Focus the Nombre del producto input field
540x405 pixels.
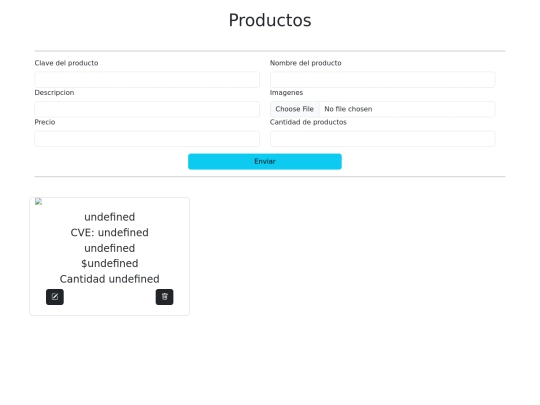click(383, 80)
